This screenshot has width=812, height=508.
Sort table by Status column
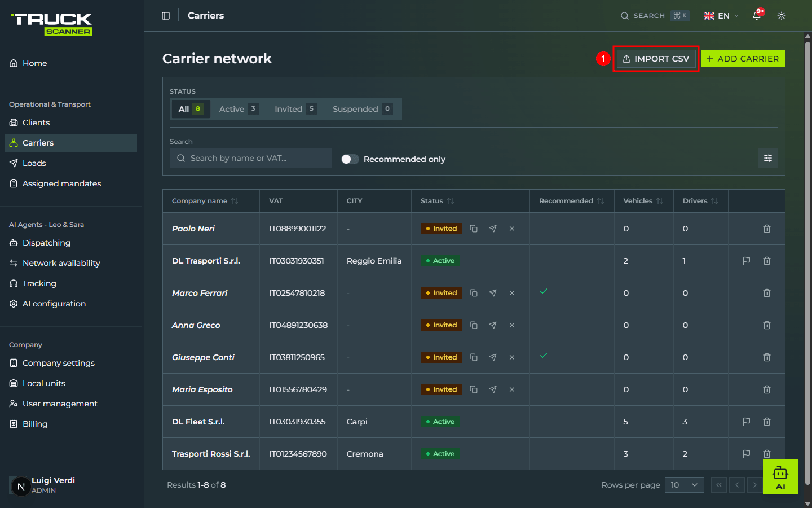[437, 201]
